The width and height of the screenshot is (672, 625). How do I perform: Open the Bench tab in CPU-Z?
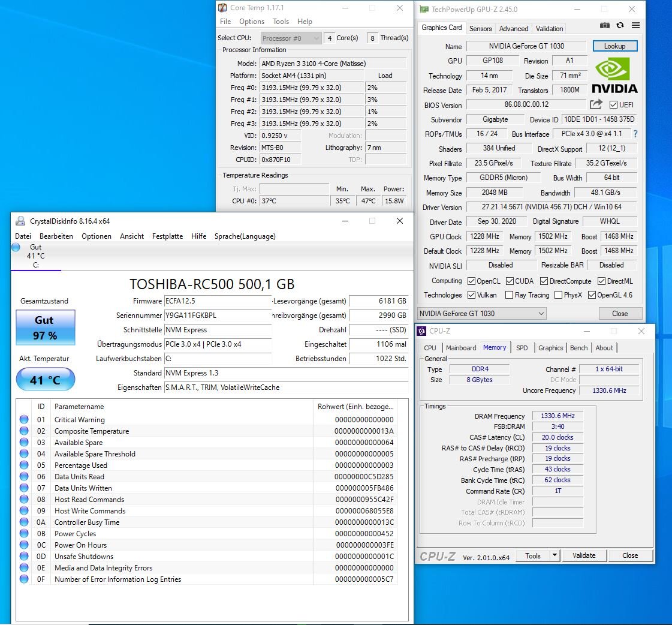click(x=578, y=347)
